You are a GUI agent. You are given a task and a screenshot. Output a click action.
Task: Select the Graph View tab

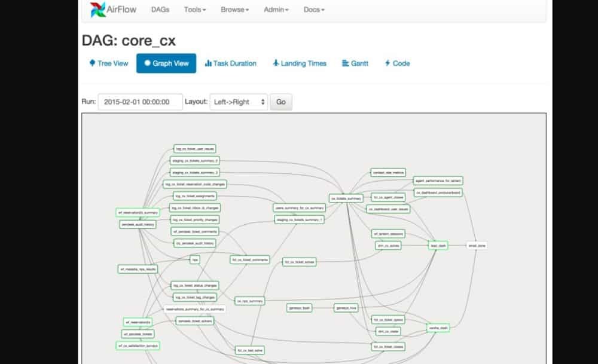(x=166, y=63)
